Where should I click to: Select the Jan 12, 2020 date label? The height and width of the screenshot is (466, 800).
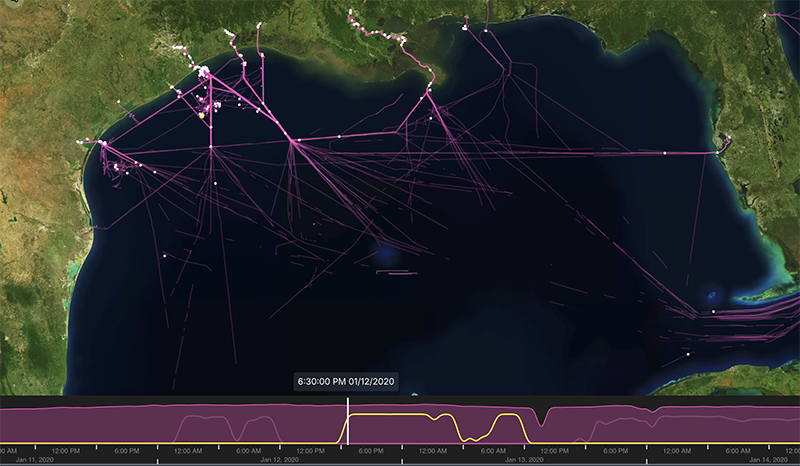pyautogui.click(x=280, y=460)
